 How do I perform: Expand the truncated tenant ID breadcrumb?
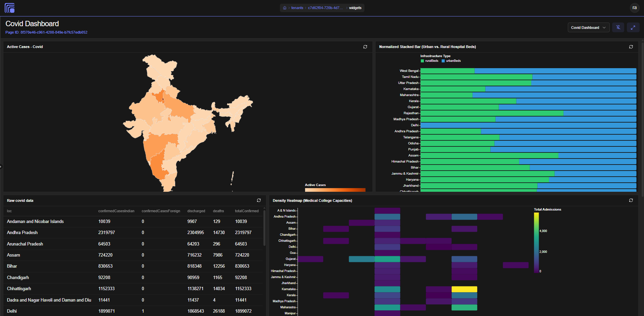click(325, 8)
